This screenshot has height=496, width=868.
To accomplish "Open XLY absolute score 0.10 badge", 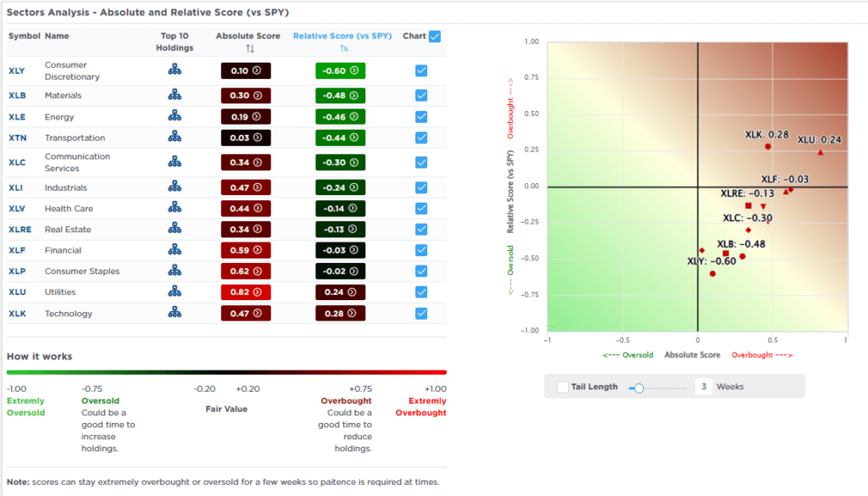I will (x=246, y=71).
